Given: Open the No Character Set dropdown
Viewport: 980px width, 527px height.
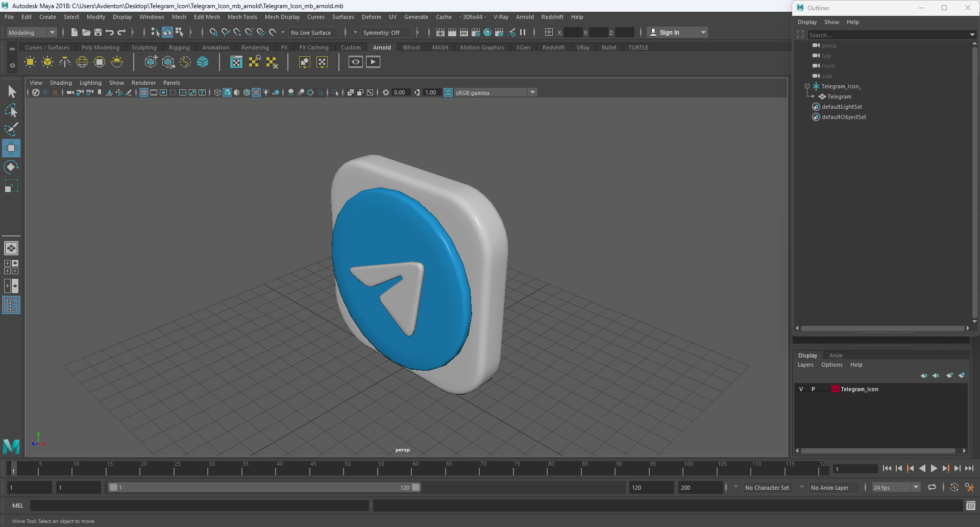Looking at the screenshot, I should [x=767, y=487].
